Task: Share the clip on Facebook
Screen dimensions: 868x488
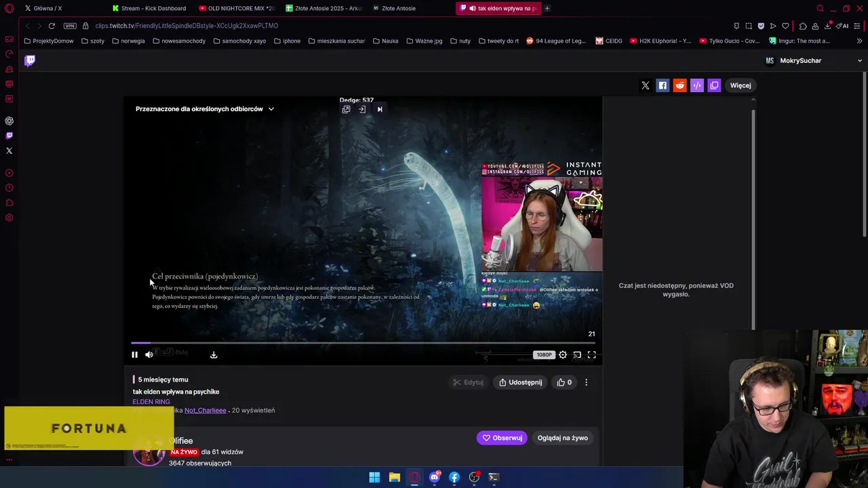Action: click(663, 85)
